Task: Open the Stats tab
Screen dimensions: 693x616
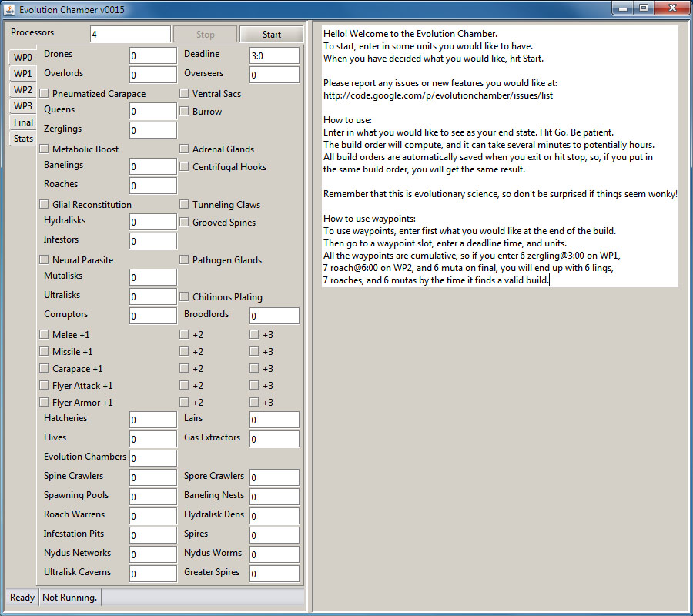Action: point(22,138)
